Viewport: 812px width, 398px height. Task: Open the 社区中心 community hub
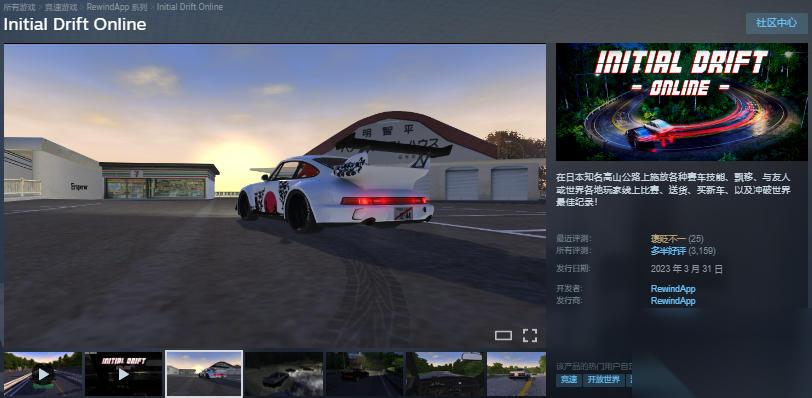point(776,23)
